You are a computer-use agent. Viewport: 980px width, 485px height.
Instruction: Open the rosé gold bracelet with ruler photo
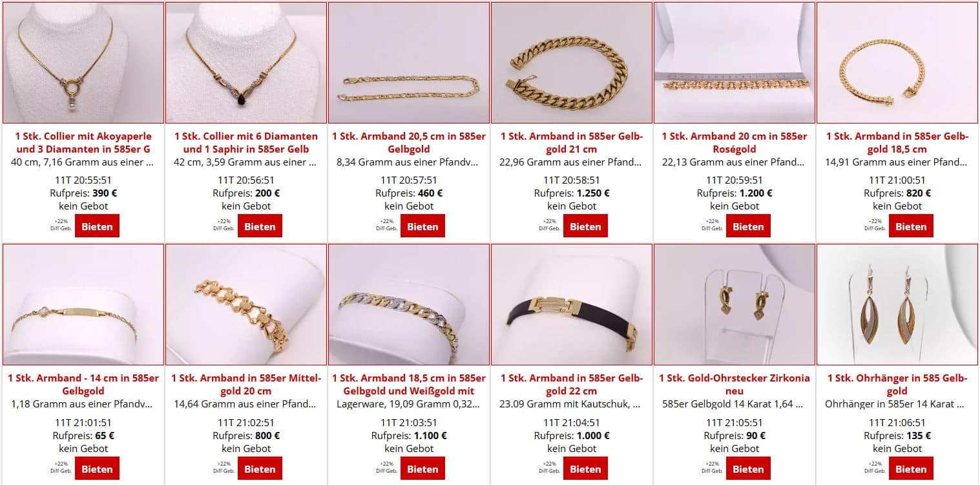tap(735, 63)
